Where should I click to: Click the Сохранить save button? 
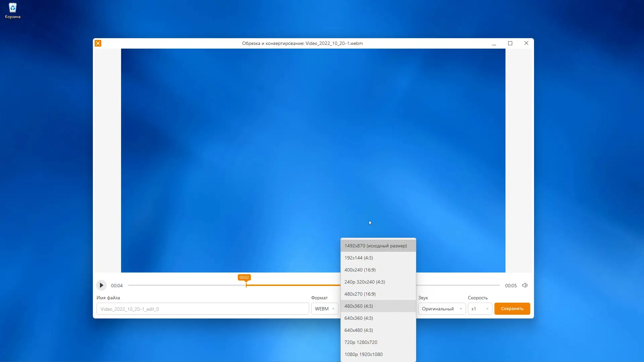pos(512,309)
